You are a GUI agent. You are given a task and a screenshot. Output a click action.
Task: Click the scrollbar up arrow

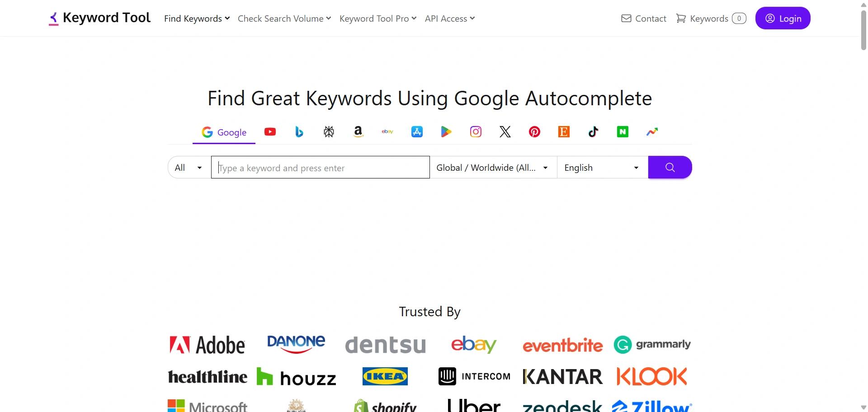863,5
